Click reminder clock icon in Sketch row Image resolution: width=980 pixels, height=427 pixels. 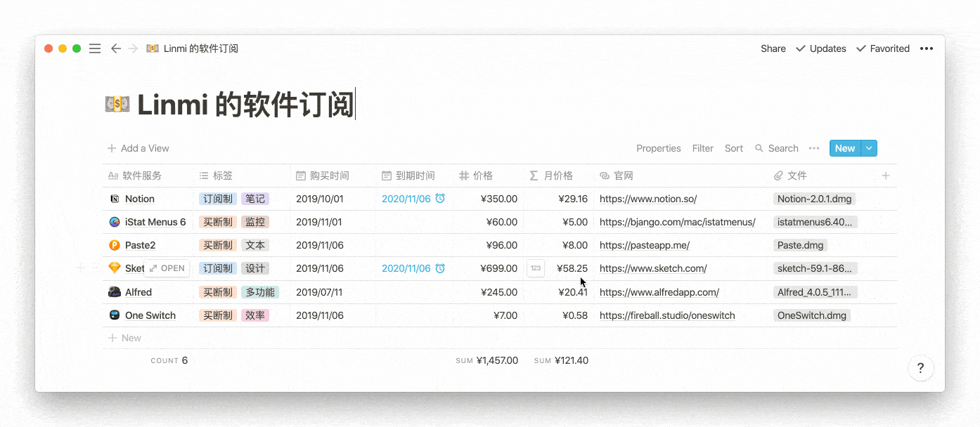click(440, 268)
